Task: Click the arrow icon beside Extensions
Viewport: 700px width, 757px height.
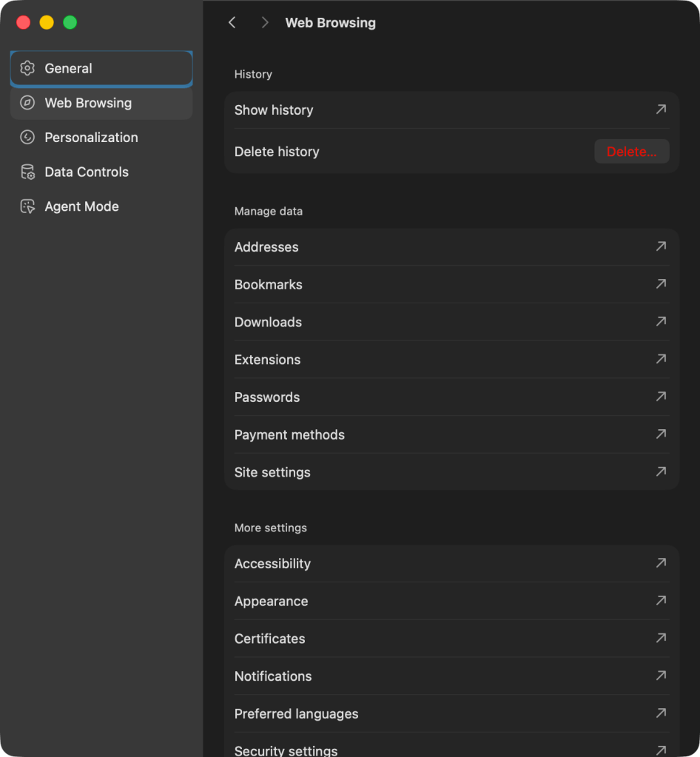Action: click(x=661, y=359)
